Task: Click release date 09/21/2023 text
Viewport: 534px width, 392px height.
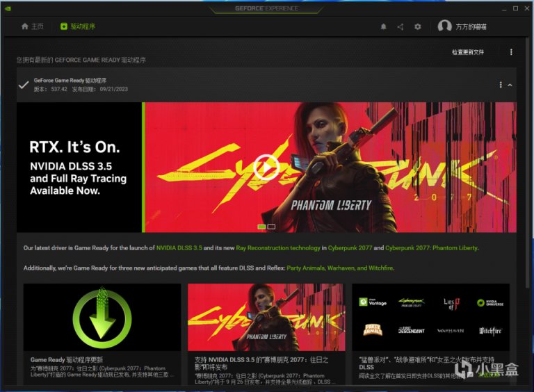Action: click(x=114, y=89)
